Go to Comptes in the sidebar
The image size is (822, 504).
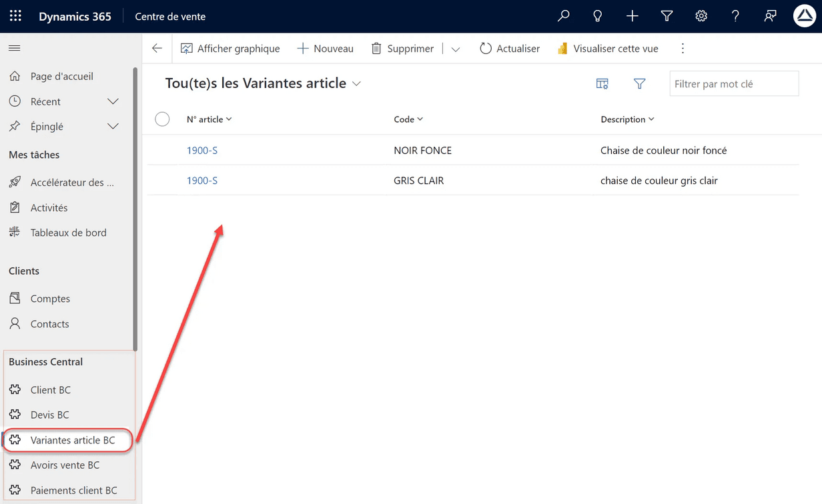pyautogui.click(x=50, y=299)
